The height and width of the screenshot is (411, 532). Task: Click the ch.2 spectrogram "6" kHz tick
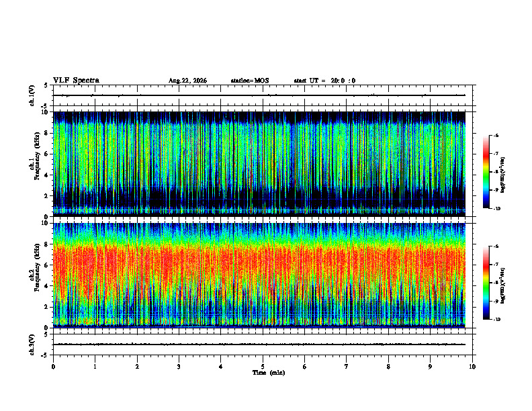click(47, 265)
